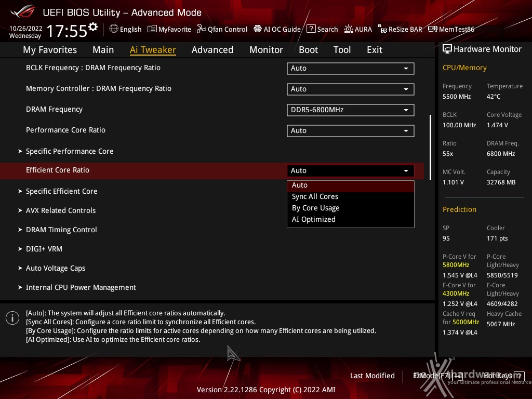
Task: Click the Hardware Monitor panel icon
Action: 447,49
